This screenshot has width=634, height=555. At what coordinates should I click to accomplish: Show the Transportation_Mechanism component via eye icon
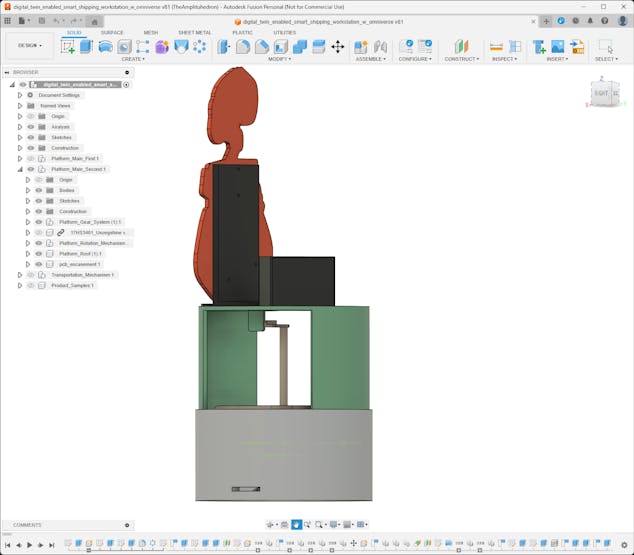click(x=31, y=274)
